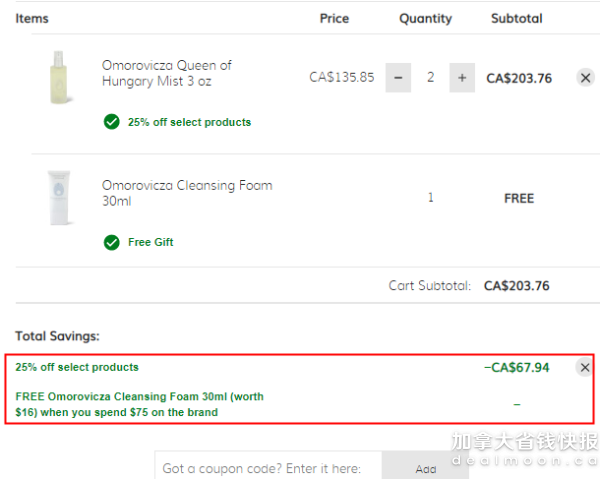600x479 pixels.
Task: Click the 25% off select products item label
Action: click(x=189, y=122)
